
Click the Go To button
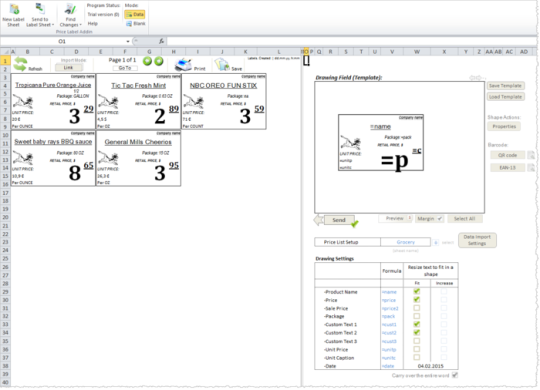125,68
